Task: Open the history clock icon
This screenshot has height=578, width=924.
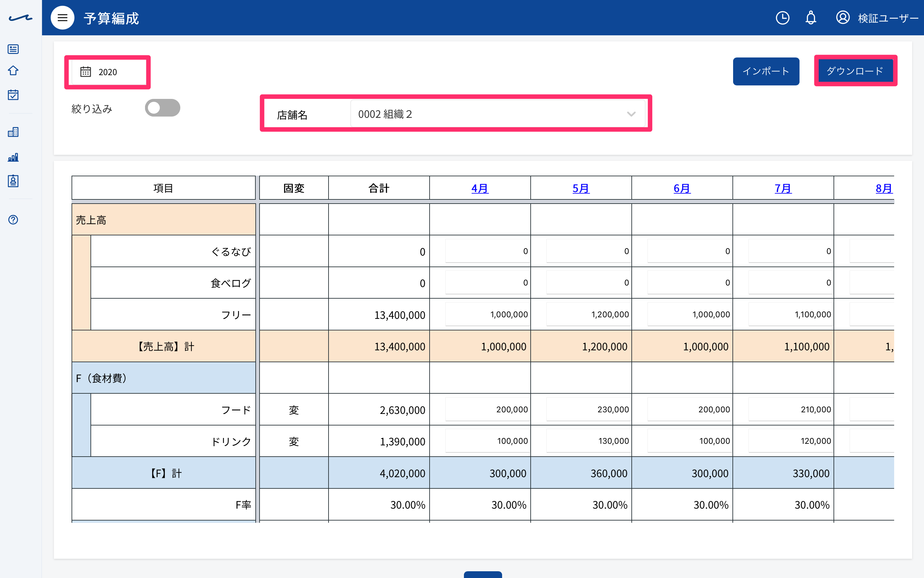Action: (x=782, y=18)
